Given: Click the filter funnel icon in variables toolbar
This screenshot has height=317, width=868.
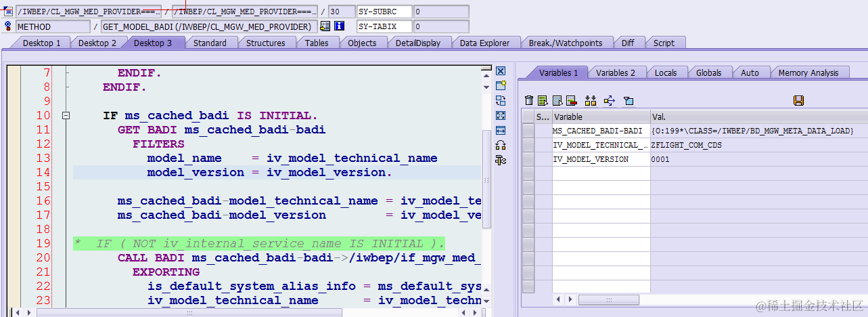Looking at the screenshot, I should [x=629, y=100].
